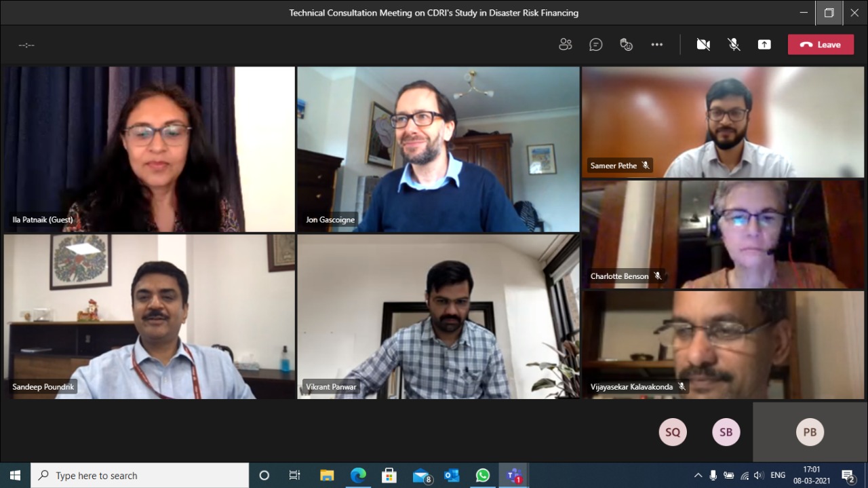Open Cortana circle in taskbar
Screen dimensions: 868x488
[x=264, y=475]
